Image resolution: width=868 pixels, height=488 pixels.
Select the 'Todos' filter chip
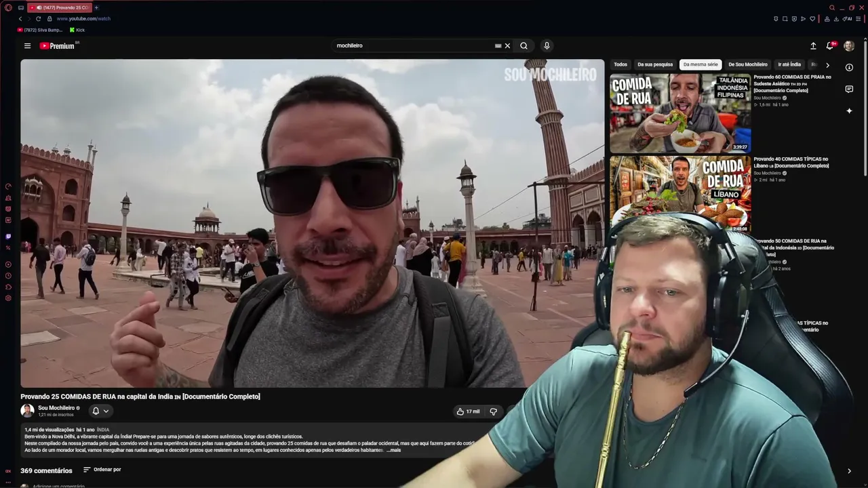pos(620,65)
